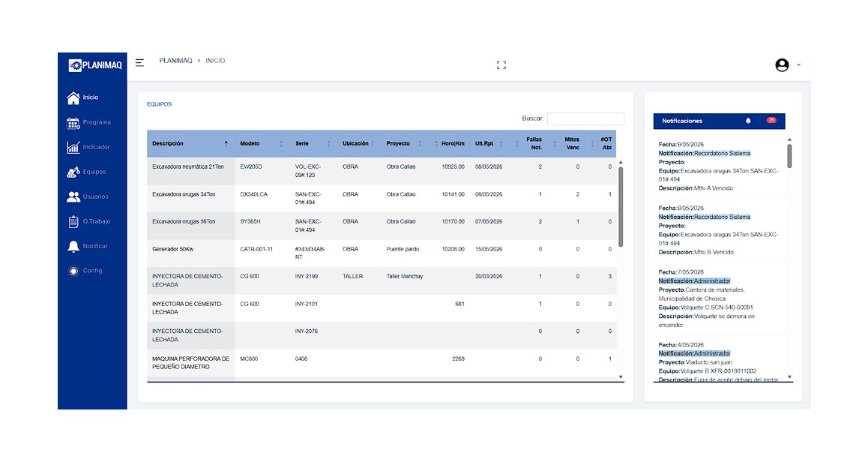
Task: Click the INICIO breadcrumb
Action: pyautogui.click(x=215, y=61)
